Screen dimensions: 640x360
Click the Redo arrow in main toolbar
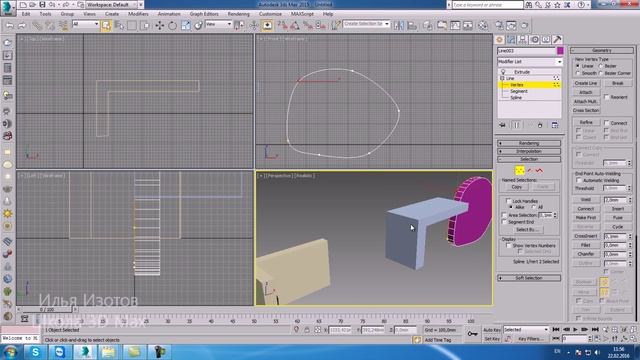click(22, 26)
